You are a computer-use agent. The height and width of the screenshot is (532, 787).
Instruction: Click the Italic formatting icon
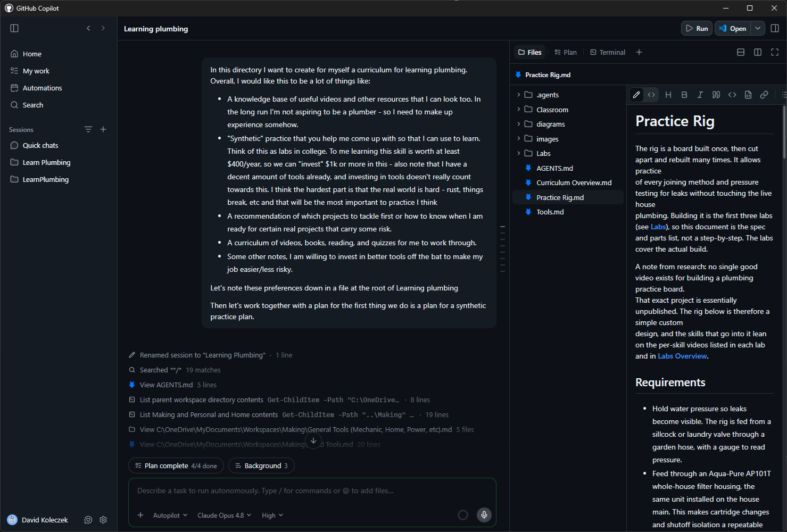coord(700,95)
